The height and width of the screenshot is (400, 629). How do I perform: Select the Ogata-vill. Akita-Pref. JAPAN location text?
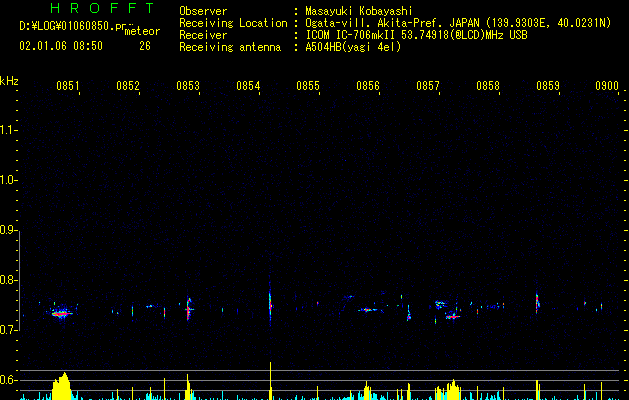coord(458,23)
